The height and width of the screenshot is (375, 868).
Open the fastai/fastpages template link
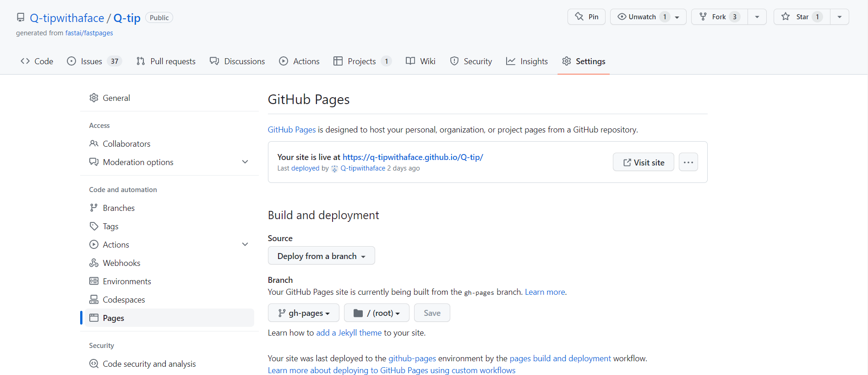(x=89, y=33)
